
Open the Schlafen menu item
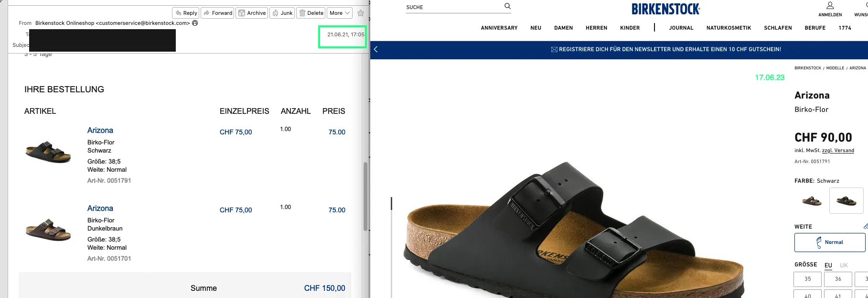pyautogui.click(x=778, y=28)
